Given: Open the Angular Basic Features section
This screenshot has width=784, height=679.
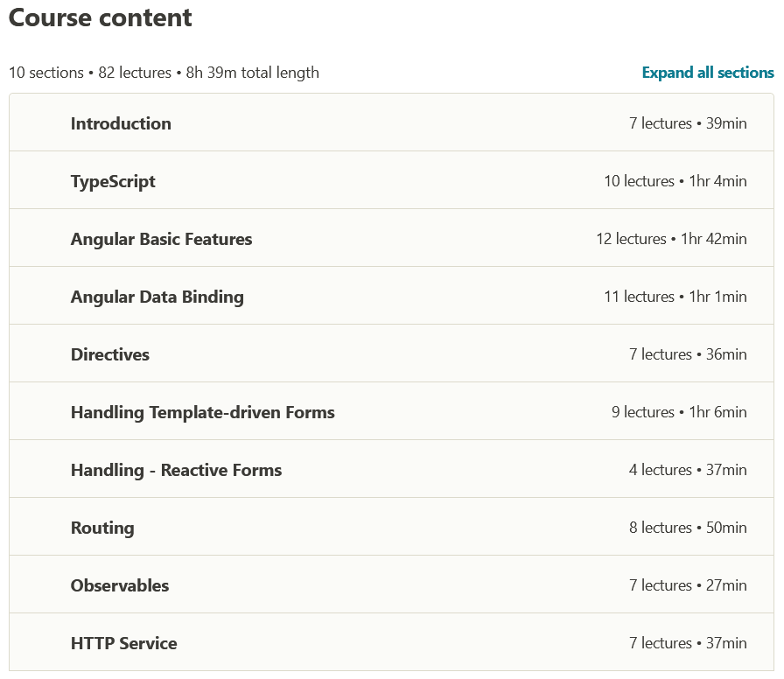Looking at the screenshot, I should click(391, 238).
